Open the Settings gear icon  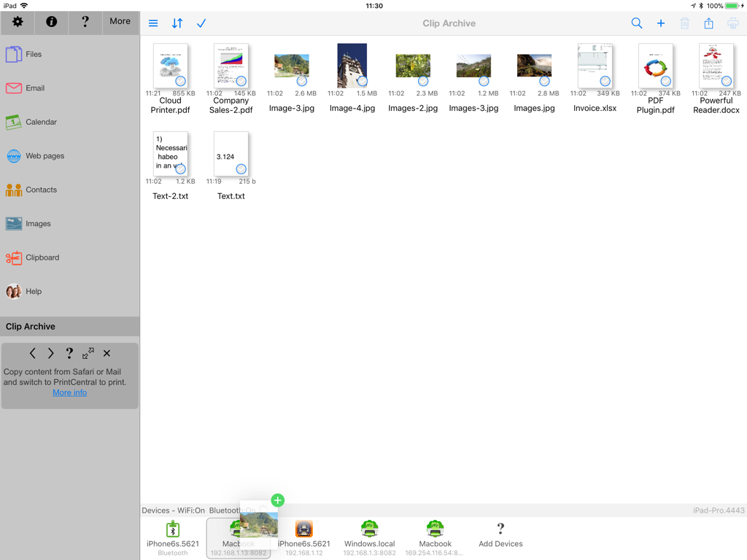point(17,23)
